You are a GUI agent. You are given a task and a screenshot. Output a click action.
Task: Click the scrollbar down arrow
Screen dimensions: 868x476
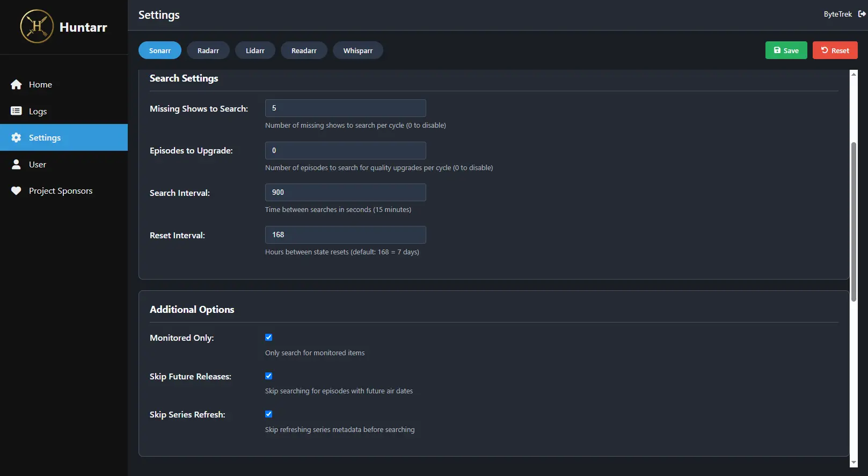(854, 462)
